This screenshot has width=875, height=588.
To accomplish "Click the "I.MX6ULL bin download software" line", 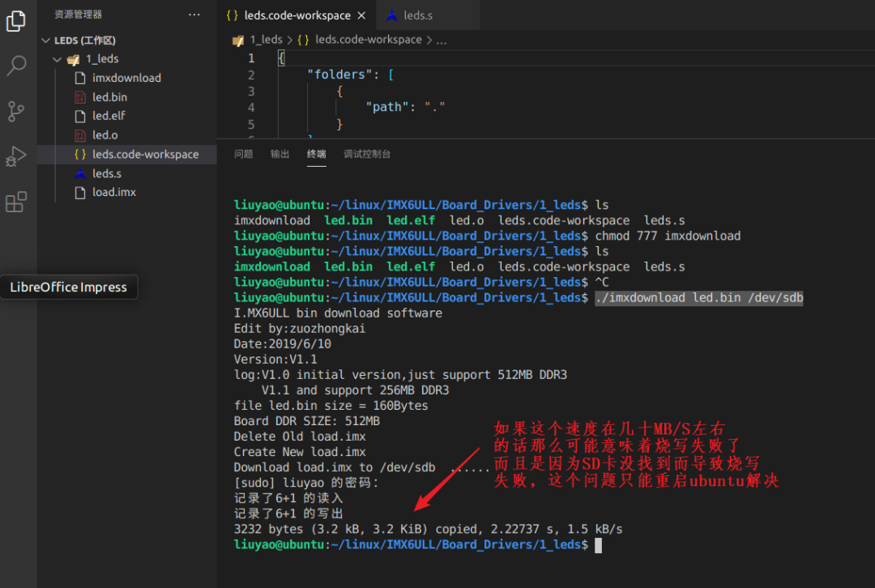I will [338, 313].
